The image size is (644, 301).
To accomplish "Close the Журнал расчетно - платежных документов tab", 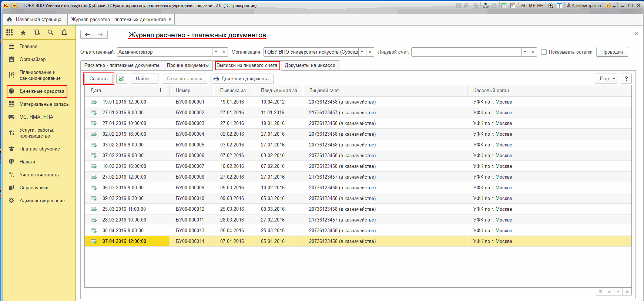I will point(170,20).
